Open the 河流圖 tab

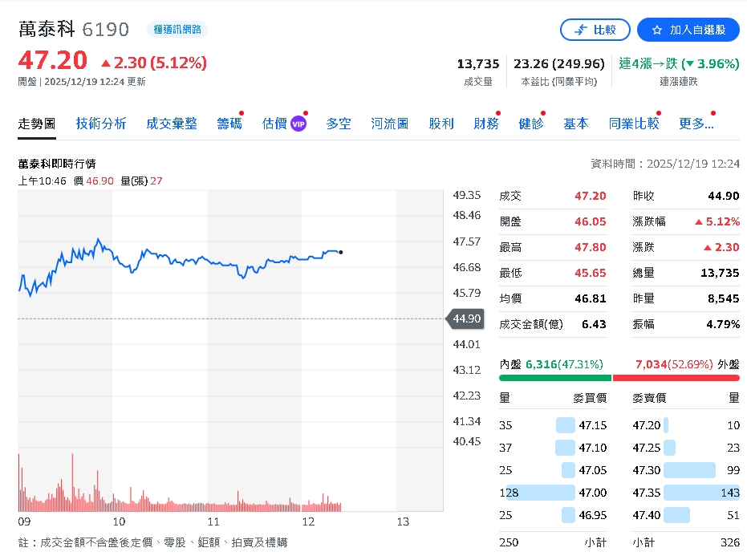click(x=389, y=124)
